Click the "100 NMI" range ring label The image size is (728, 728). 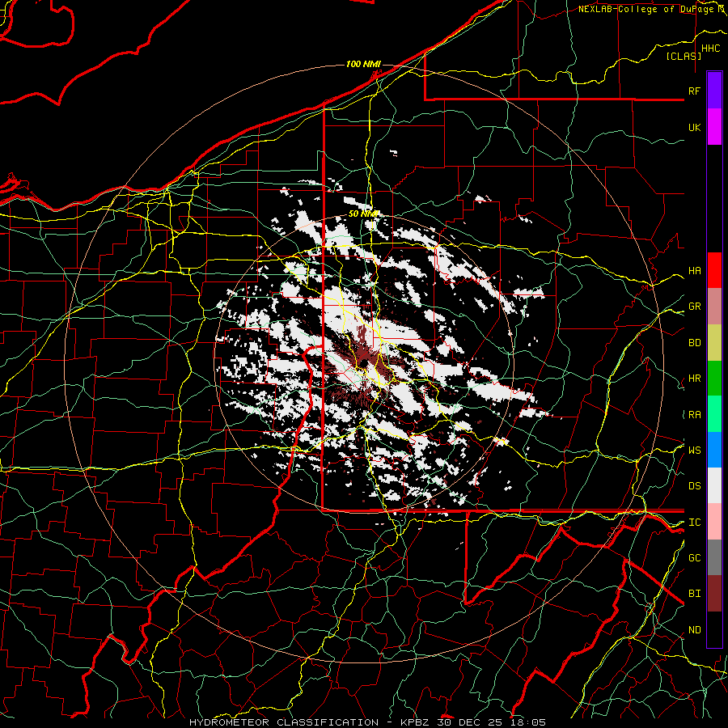click(x=363, y=64)
